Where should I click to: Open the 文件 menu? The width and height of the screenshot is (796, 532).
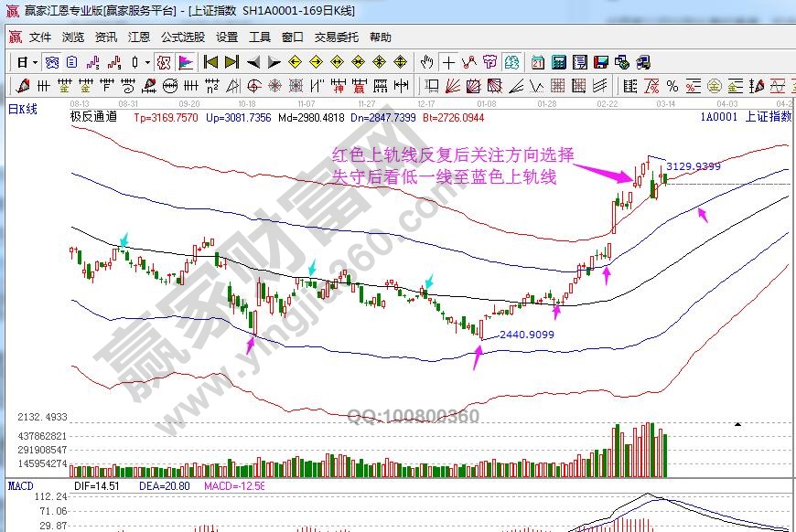40,37
